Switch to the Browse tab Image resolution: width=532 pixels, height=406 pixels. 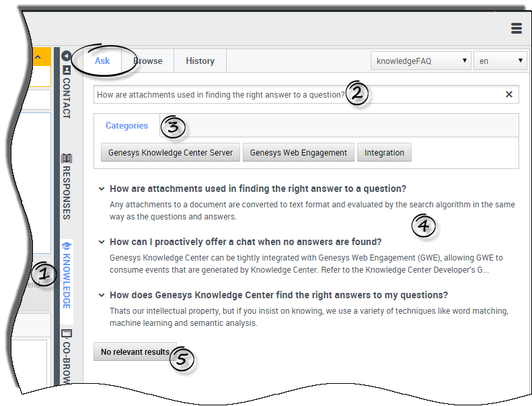147,61
